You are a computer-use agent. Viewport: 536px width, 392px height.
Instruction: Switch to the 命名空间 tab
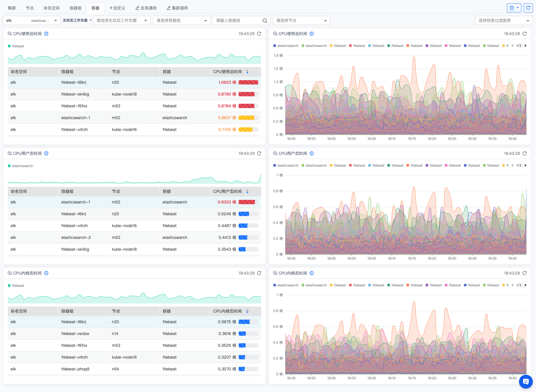tap(52, 8)
